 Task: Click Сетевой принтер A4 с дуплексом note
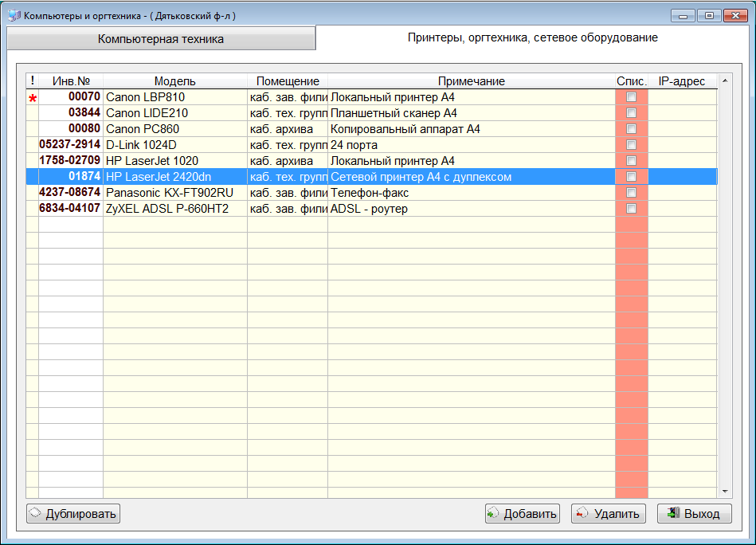(472, 177)
